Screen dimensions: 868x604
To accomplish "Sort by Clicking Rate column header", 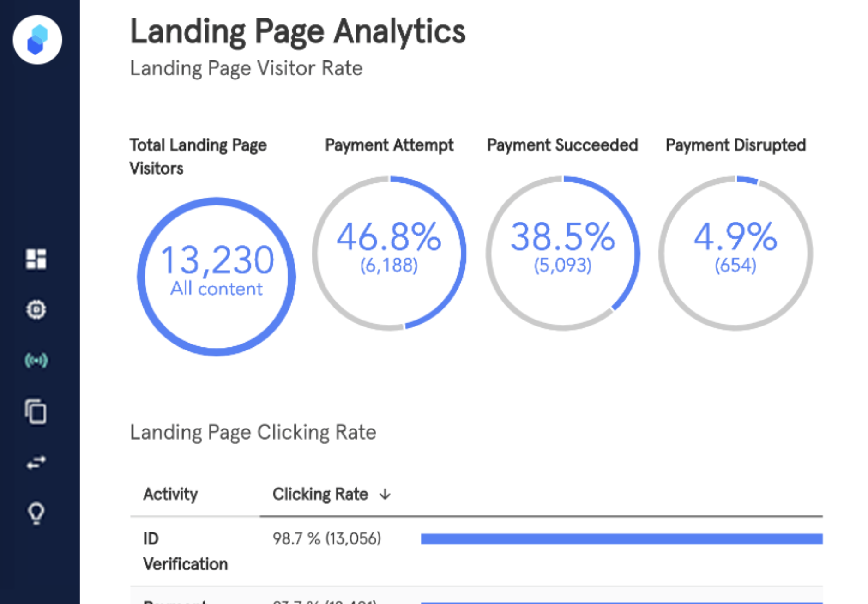I will click(x=320, y=494).
